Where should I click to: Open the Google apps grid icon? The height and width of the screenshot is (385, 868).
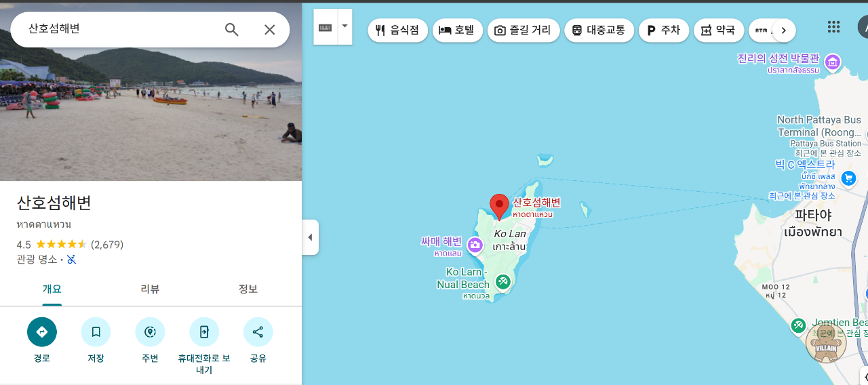(x=834, y=27)
